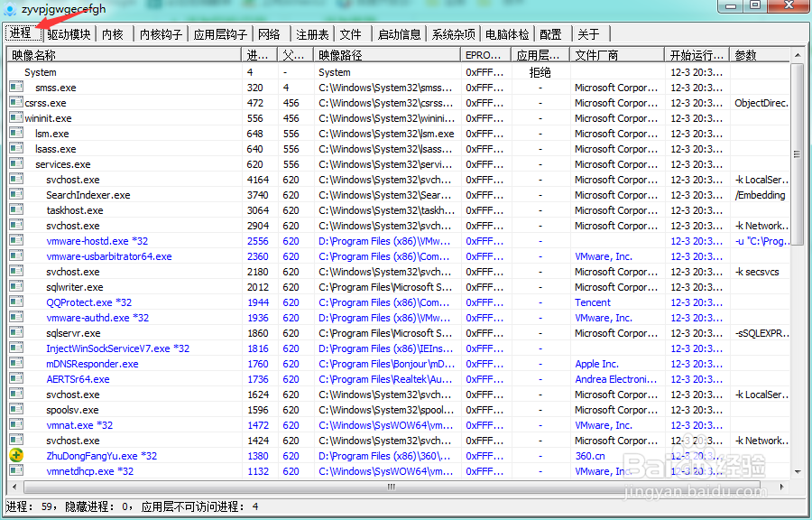Viewport: 812px width, 520px height.
Task: Click the vertical scrollbar thumb
Action: point(797,153)
